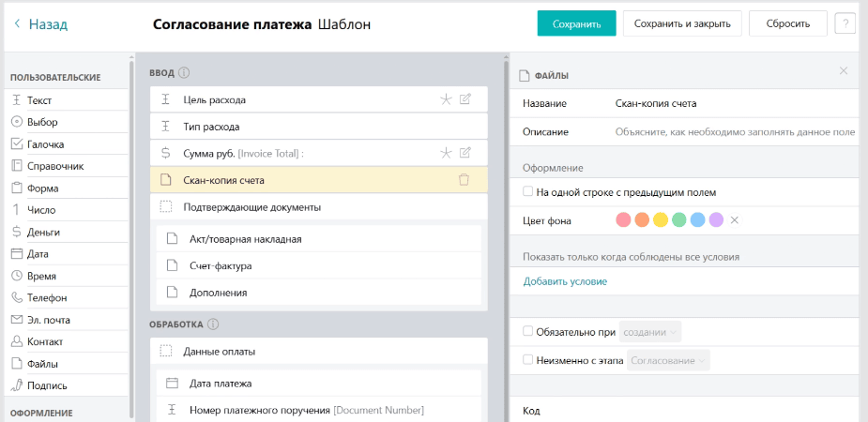868x422 pixels.
Task: Choose the Деньги field type
Action: (x=43, y=233)
